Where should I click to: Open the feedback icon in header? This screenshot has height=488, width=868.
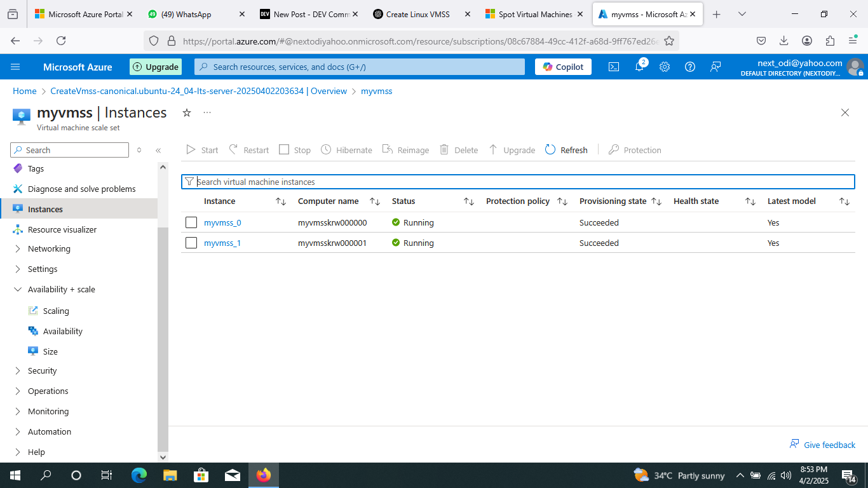(715, 67)
